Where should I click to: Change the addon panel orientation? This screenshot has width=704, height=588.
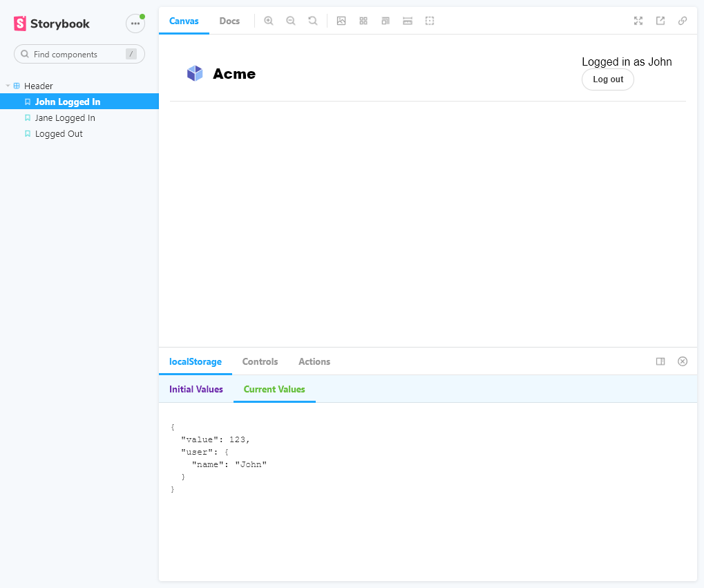coord(660,361)
